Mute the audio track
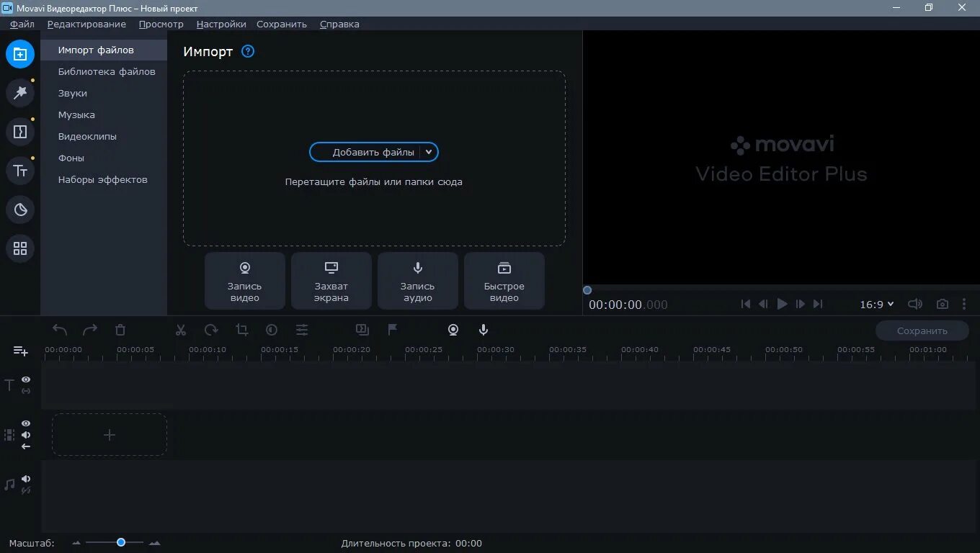Image resolution: width=980 pixels, height=553 pixels. click(26, 479)
